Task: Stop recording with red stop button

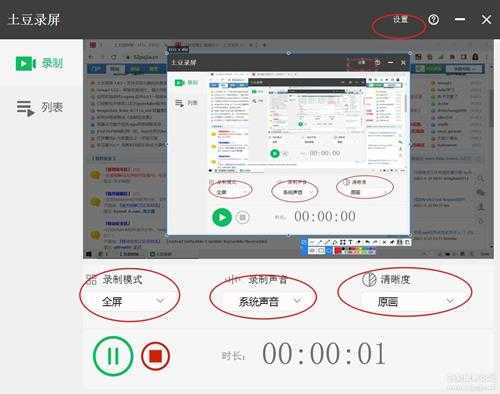Action: pos(155,356)
